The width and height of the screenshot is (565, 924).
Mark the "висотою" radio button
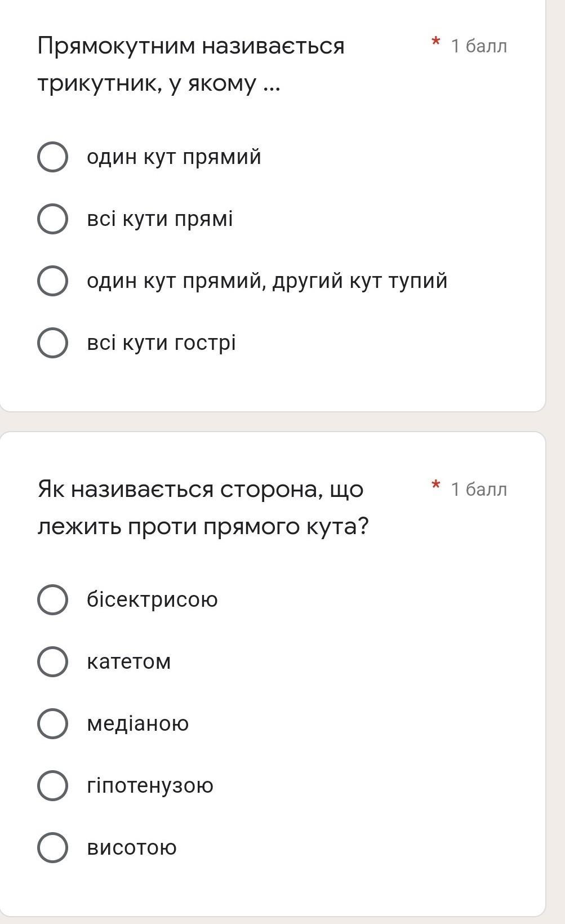53,847
